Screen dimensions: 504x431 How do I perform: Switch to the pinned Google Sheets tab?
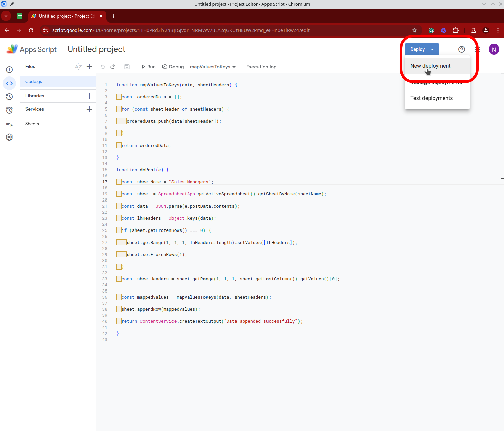20,16
